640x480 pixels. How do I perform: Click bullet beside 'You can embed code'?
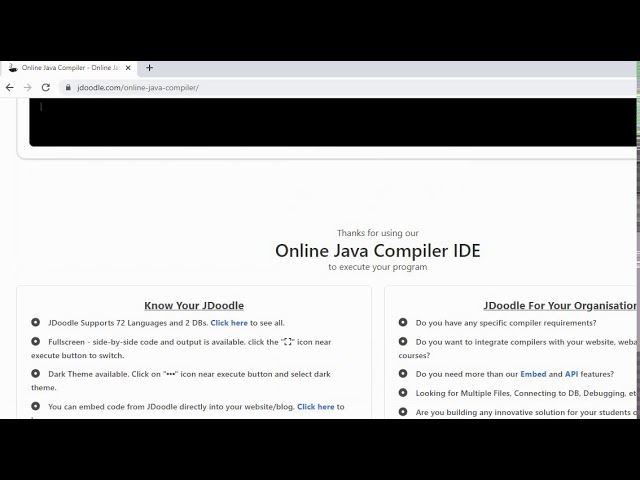coord(36,406)
